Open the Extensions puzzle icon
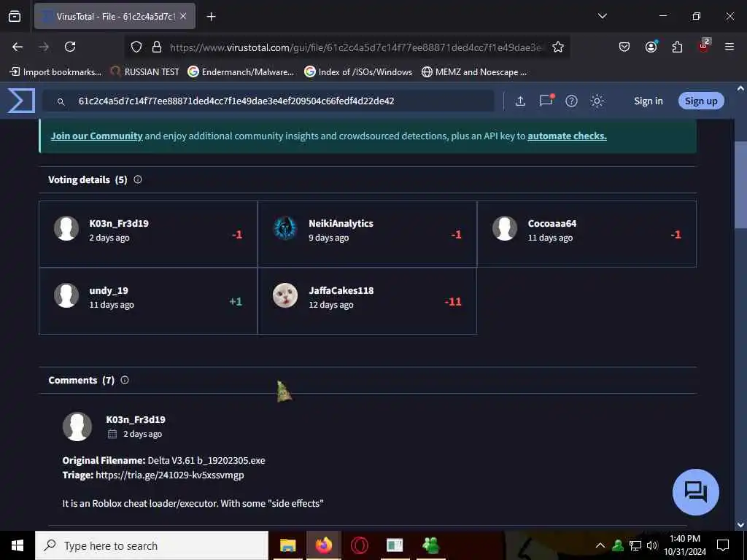Image resolution: width=747 pixels, height=560 pixels. point(677,47)
